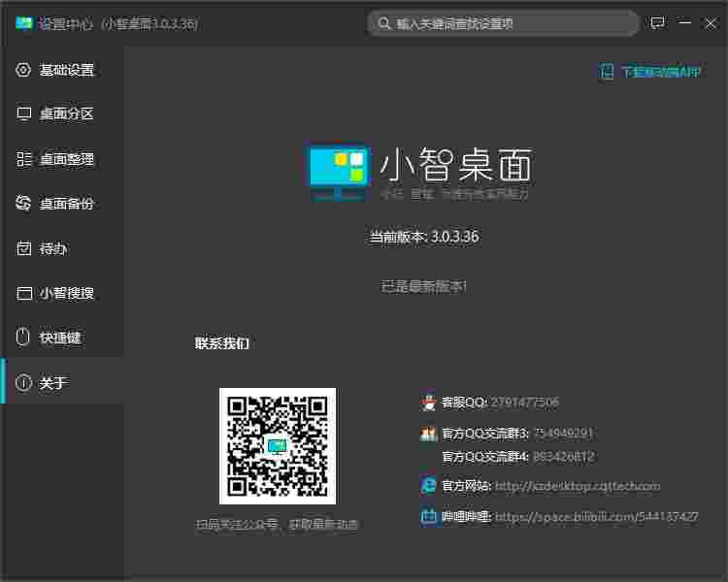The image size is (728, 582).
Task: Select the 关于 tab
Action: pos(63,382)
